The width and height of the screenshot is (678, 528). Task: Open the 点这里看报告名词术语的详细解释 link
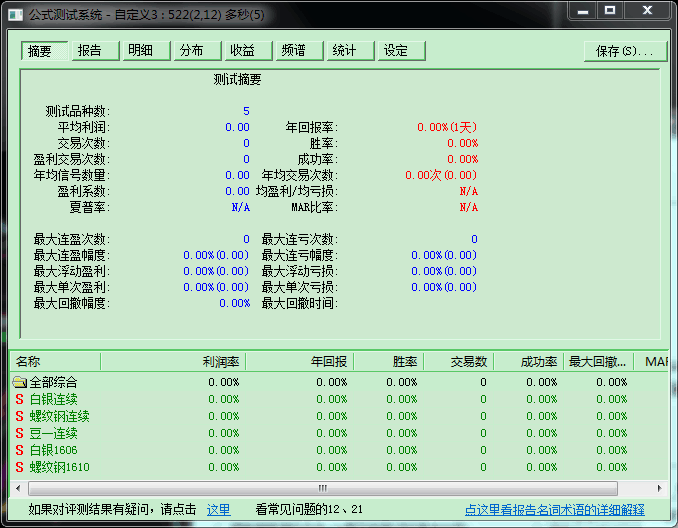(x=554, y=510)
